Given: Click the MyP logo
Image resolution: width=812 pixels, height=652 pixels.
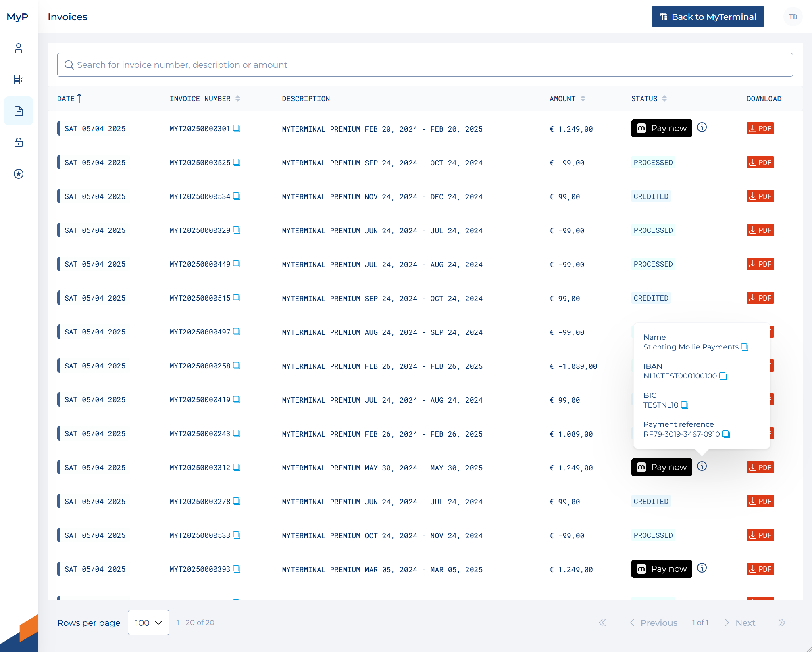Looking at the screenshot, I should (17, 17).
